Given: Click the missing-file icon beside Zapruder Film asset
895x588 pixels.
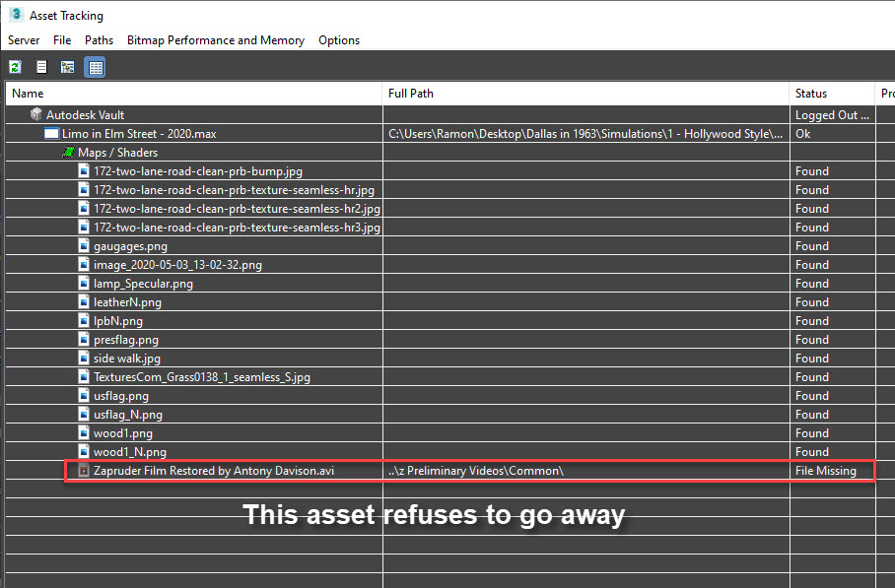Looking at the screenshot, I should click(83, 471).
